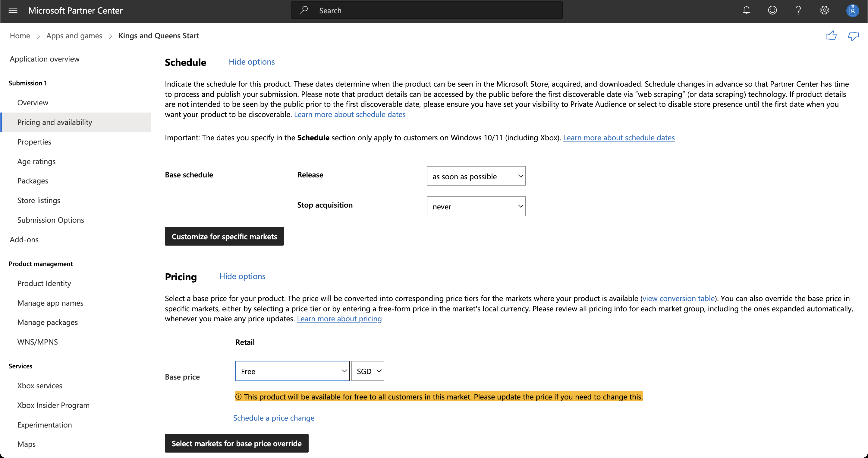Open Store listings in the sidebar

click(39, 200)
